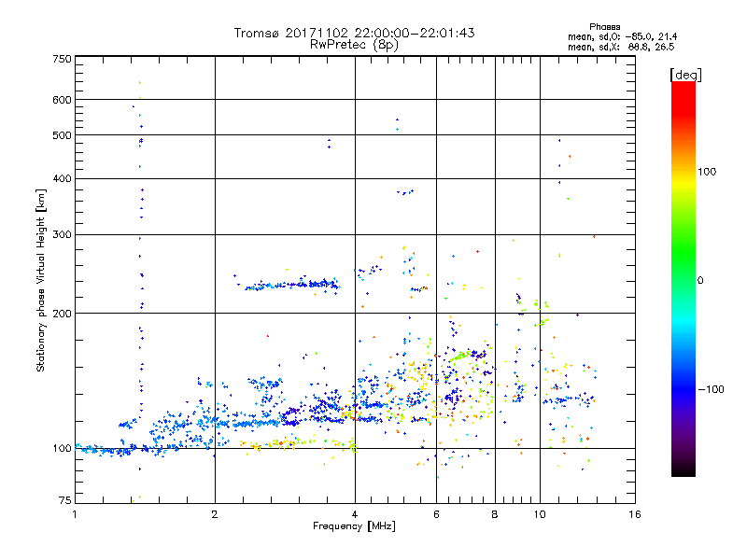Click the 'mean, sd,X: 88.8, 26.5' text

point(621,47)
